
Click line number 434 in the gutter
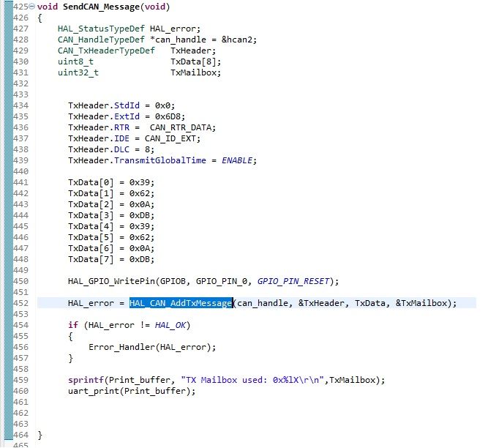pyautogui.click(x=21, y=105)
